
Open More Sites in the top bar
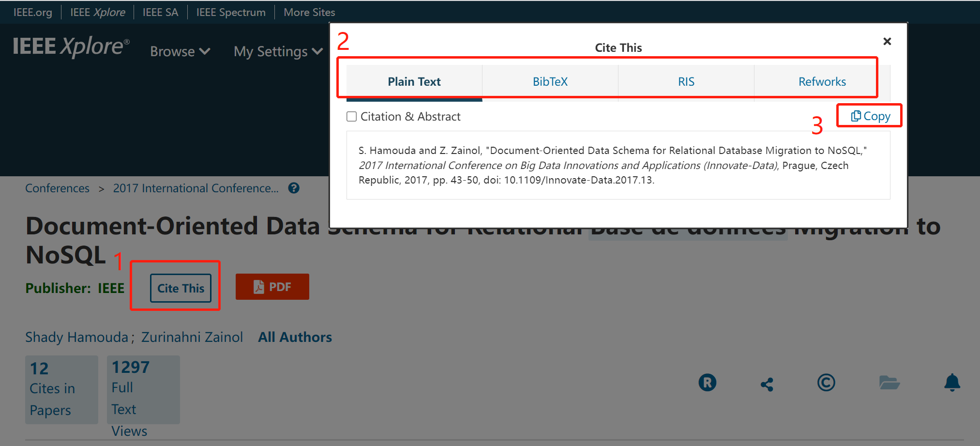point(309,12)
